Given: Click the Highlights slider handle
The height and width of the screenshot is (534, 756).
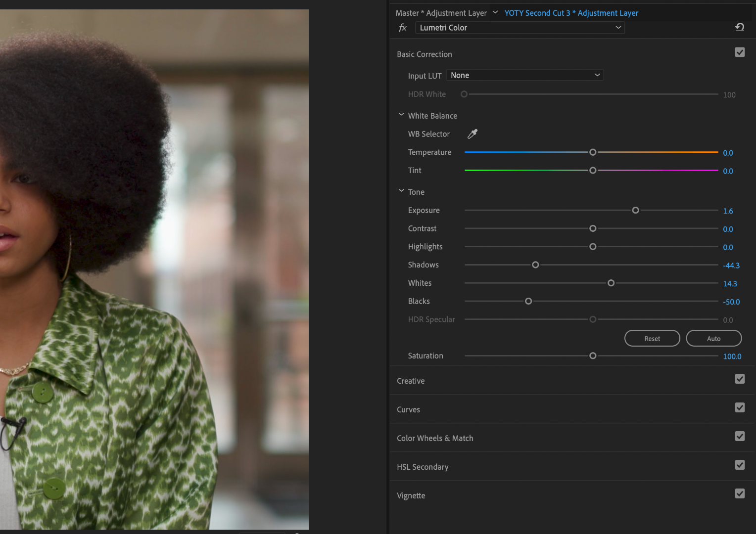Looking at the screenshot, I should coord(593,247).
